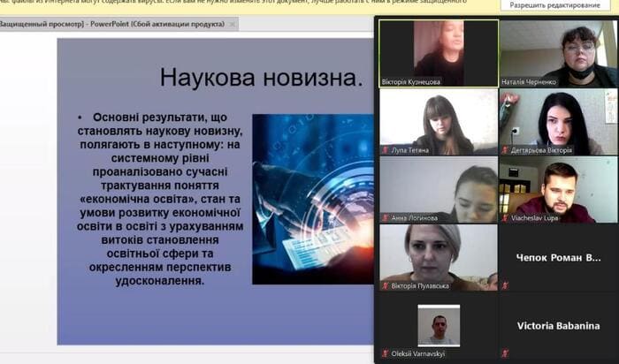Screen dimensions: 619x364
Task: Click the blue technology picture on the slide
Action: 313,199
